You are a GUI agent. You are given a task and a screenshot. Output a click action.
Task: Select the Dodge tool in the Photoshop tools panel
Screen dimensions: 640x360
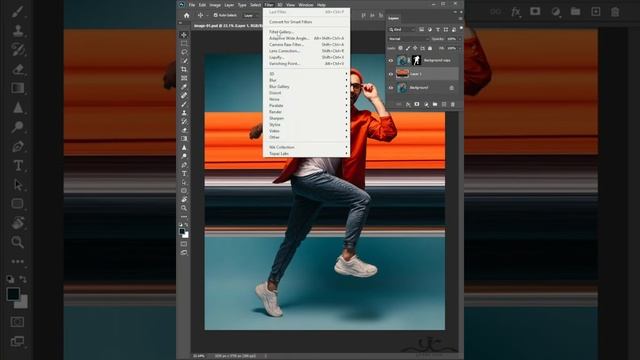tap(184, 156)
